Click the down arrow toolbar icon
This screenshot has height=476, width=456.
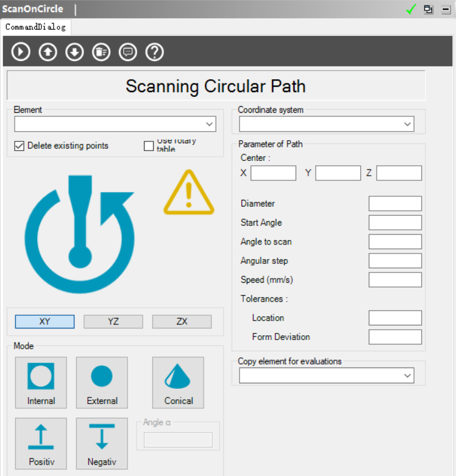pos(74,52)
